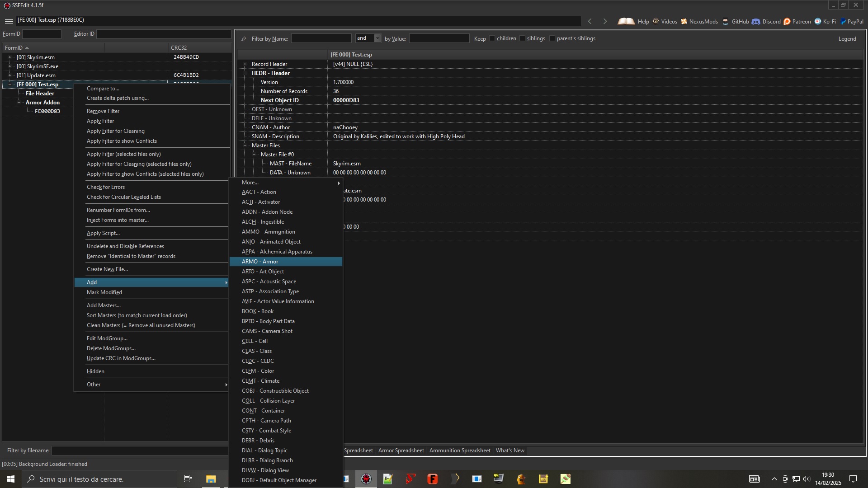This screenshot has width=868, height=488.
Task: Switch to the Armor Spreadsheet tab
Action: (x=401, y=450)
